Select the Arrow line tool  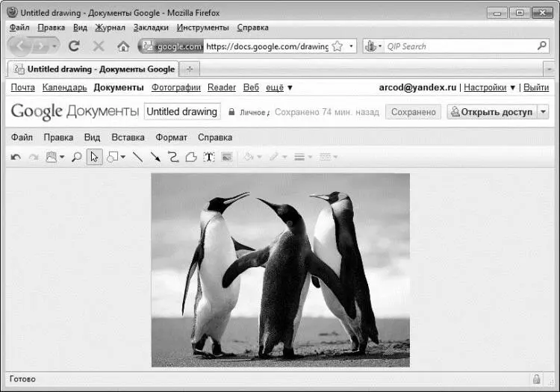(x=155, y=157)
